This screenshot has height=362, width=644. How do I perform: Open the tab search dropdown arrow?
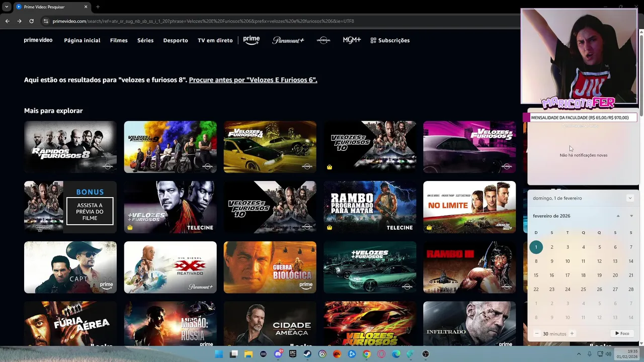pyautogui.click(x=7, y=7)
